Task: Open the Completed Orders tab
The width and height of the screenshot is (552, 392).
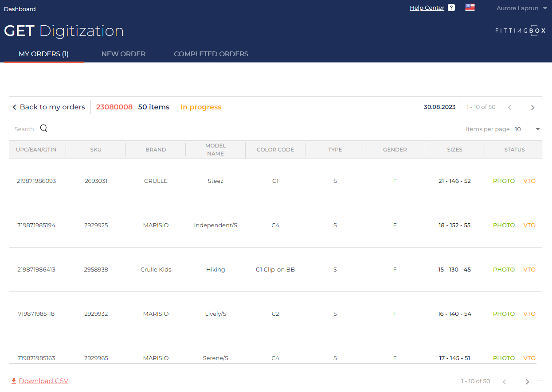Action: coord(211,54)
